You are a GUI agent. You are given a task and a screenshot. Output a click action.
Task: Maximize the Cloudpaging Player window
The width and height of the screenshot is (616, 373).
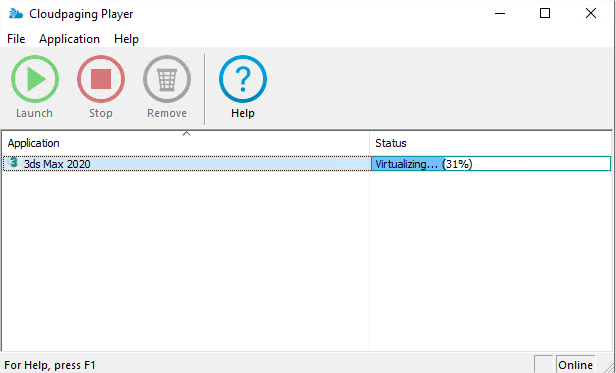[x=545, y=14]
